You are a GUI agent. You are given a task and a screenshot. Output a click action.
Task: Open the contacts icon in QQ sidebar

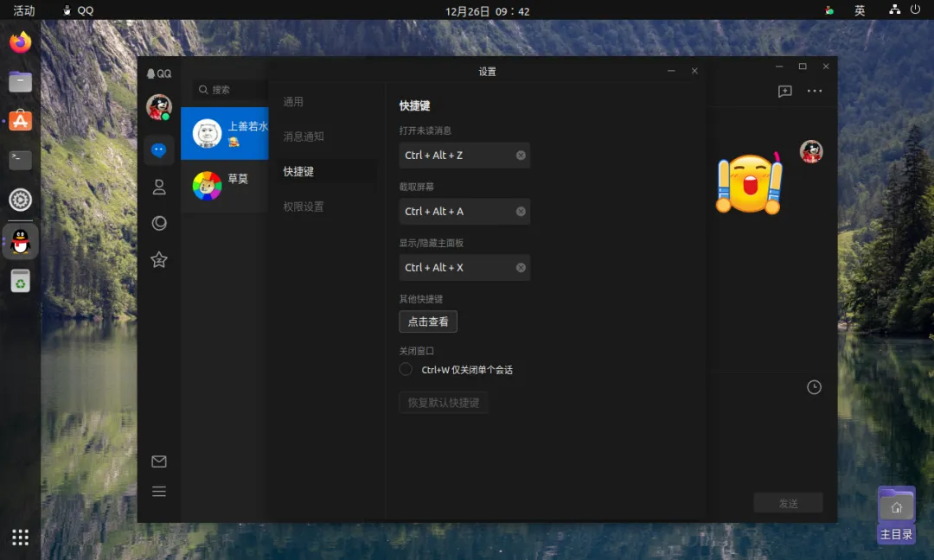(x=159, y=187)
